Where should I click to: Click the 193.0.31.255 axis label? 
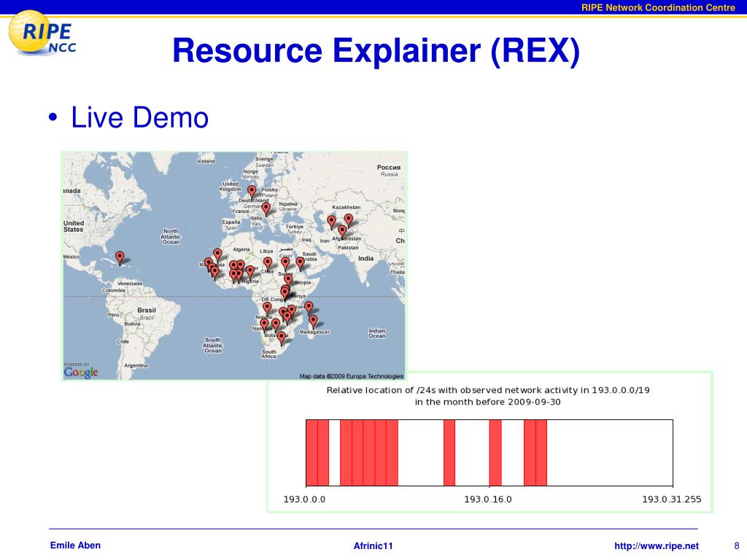(x=672, y=499)
